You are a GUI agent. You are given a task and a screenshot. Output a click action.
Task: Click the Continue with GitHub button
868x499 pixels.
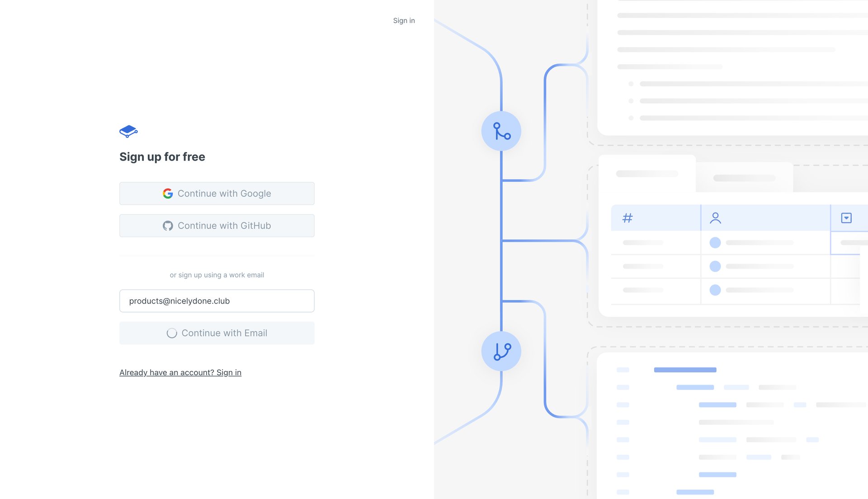pos(217,225)
